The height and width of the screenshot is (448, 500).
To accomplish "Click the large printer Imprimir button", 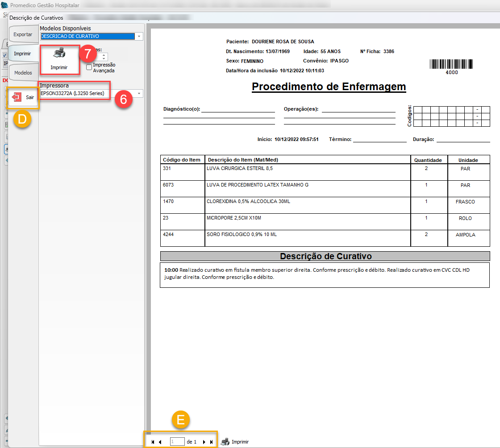I will pos(60,60).
